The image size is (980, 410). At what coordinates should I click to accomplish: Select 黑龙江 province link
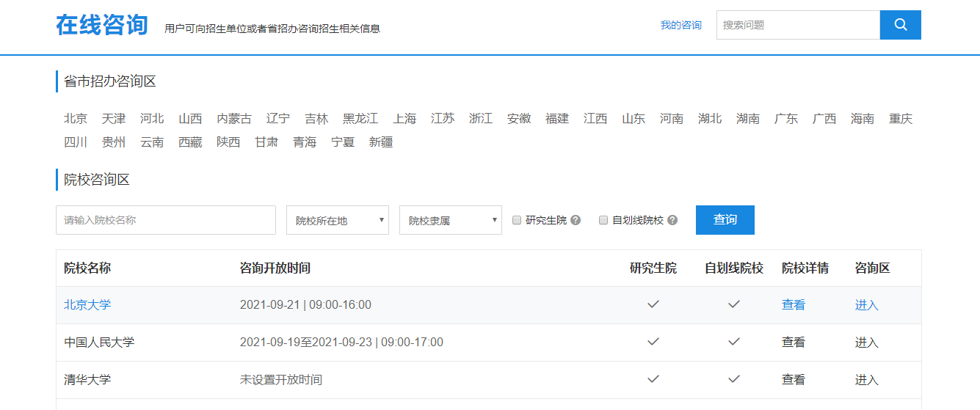[360, 119]
